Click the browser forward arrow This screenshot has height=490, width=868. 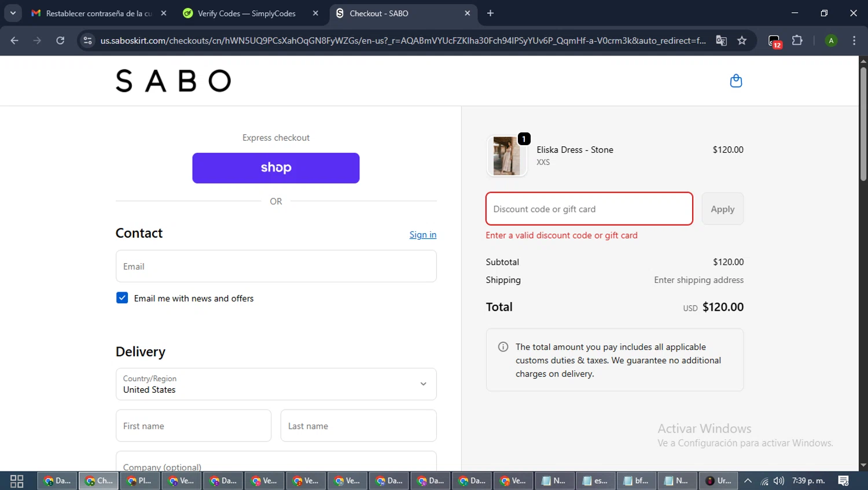[x=37, y=40]
